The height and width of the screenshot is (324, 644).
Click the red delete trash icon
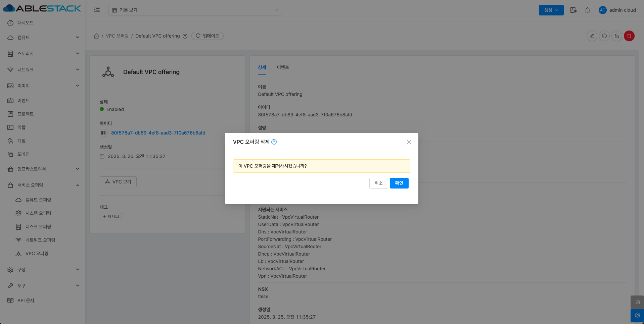coord(629,36)
